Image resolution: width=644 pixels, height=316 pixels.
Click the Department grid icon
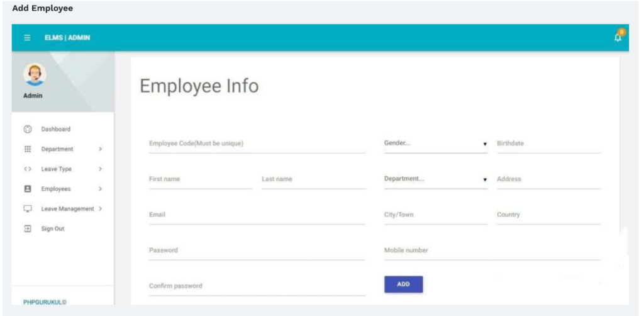28,149
